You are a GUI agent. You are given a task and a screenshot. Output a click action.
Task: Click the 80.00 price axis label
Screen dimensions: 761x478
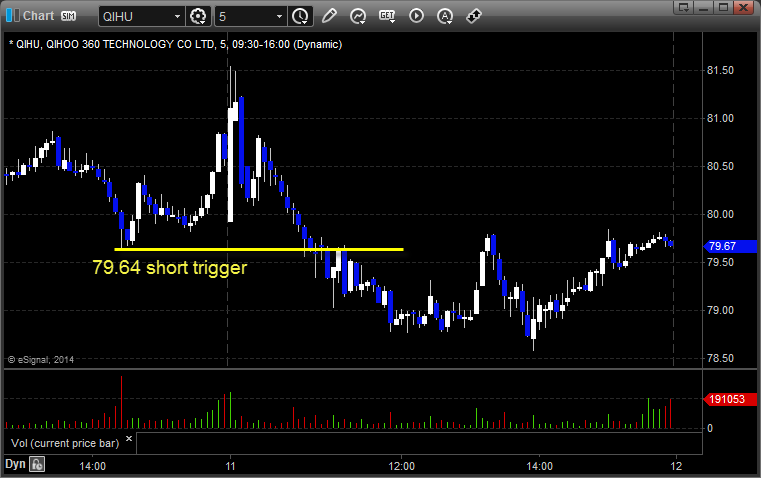click(x=720, y=214)
